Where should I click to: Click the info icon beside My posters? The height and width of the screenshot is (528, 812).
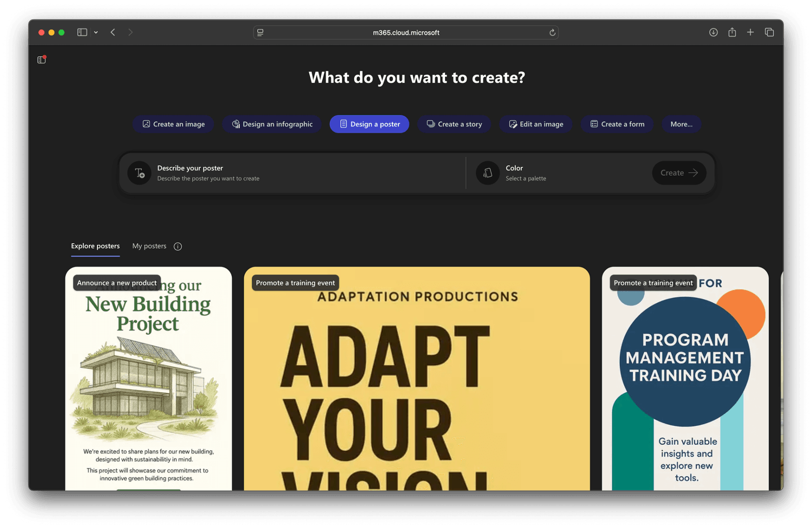(178, 247)
